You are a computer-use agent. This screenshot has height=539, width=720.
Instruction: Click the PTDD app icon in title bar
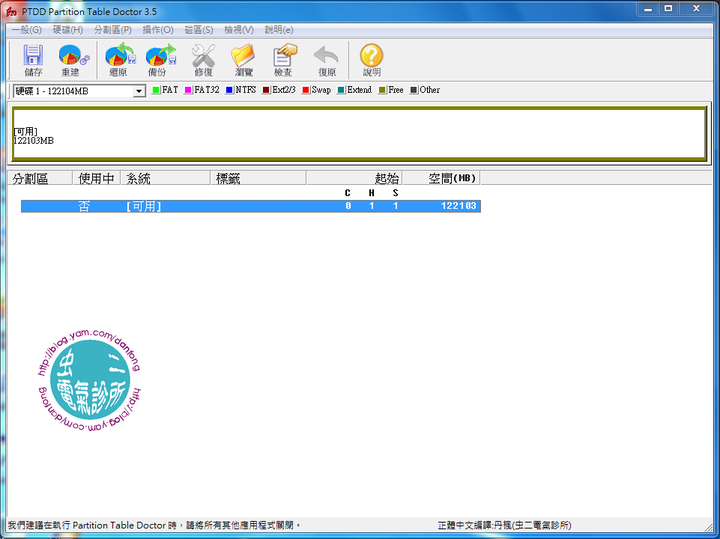[x=11, y=11]
